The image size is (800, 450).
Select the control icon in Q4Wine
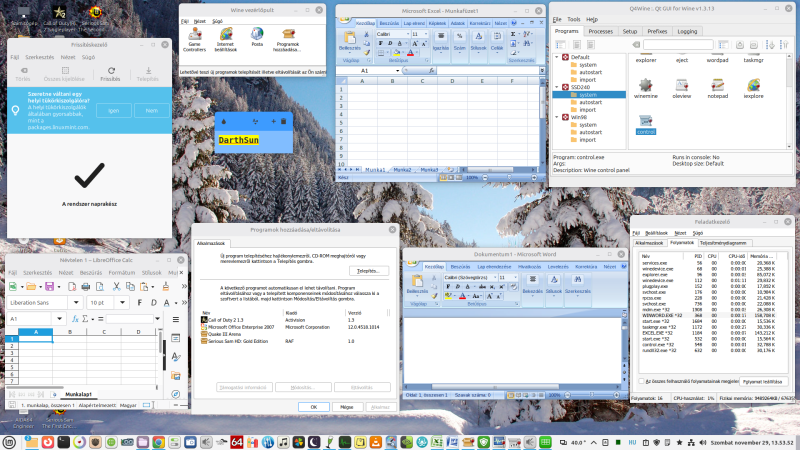pyautogui.click(x=646, y=125)
